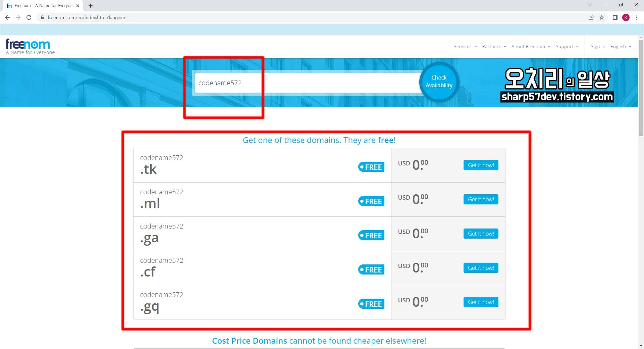Click the browser forward arrow
Screen dimensions: 644x349
(x=18, y=17)
